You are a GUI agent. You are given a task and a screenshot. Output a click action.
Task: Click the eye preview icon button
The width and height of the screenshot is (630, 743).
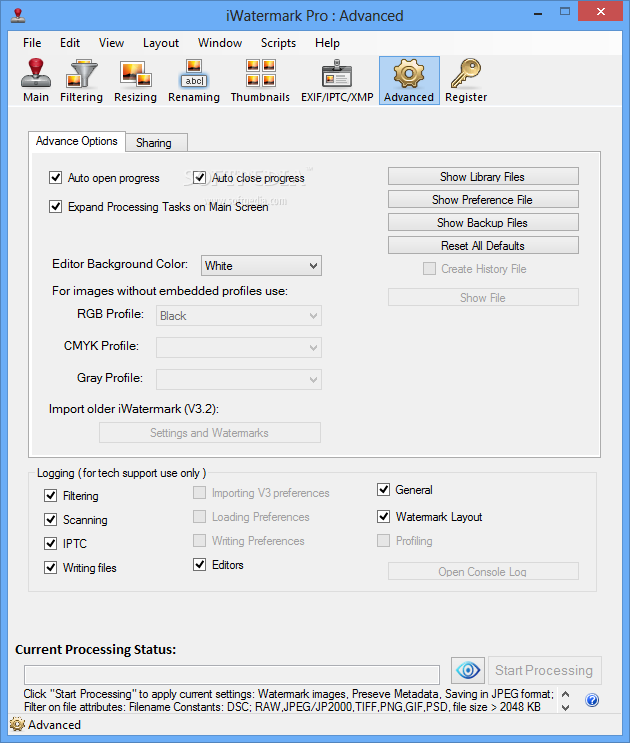click(468, 670)
